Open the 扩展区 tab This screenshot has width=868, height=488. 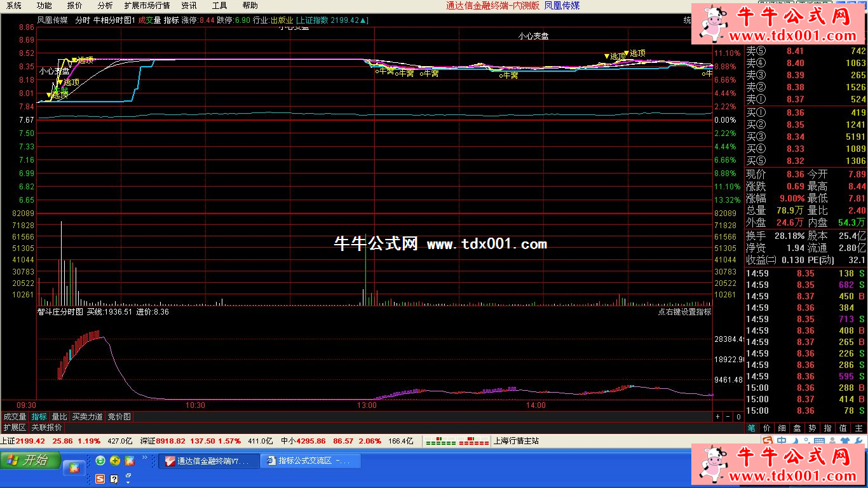[15, 428]
